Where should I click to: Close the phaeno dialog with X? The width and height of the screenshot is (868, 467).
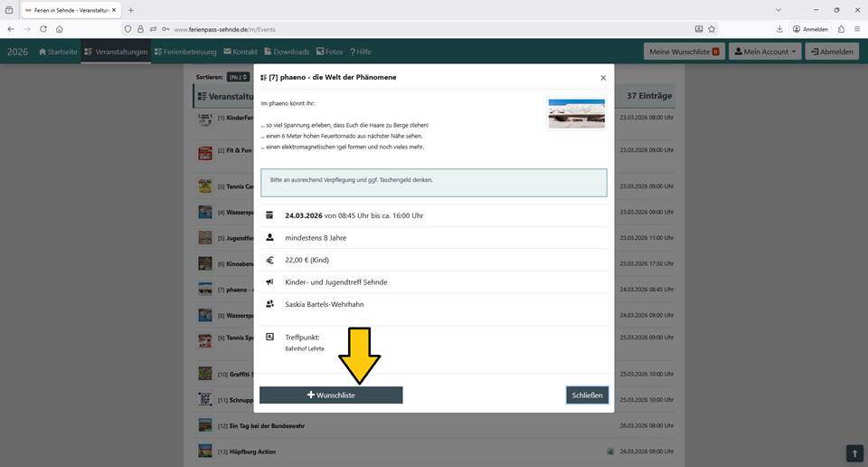coord(603,78)
